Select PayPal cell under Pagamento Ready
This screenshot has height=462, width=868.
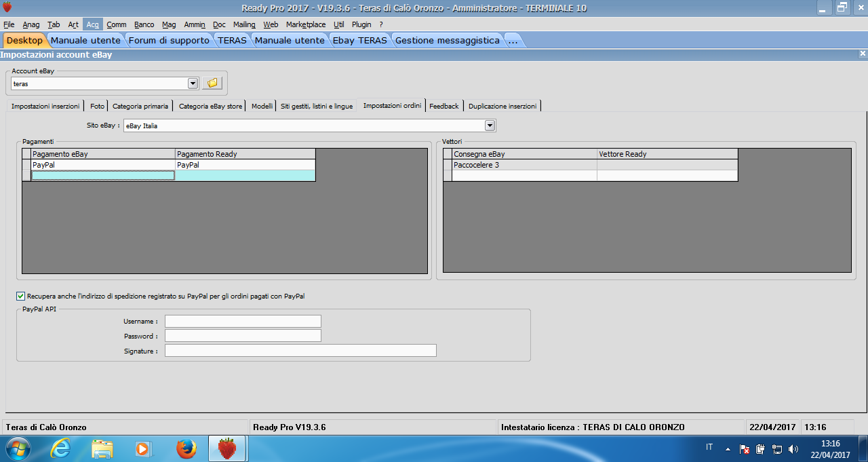coord(245,165)
